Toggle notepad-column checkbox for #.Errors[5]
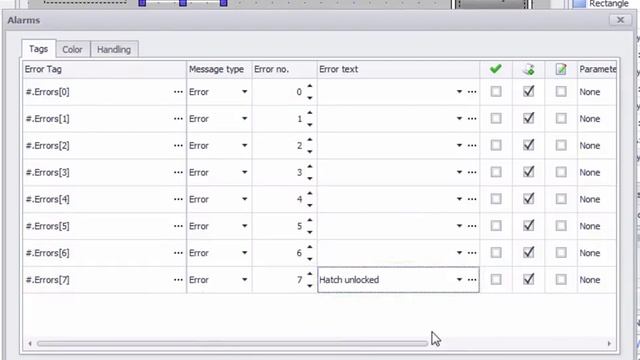 561,226
